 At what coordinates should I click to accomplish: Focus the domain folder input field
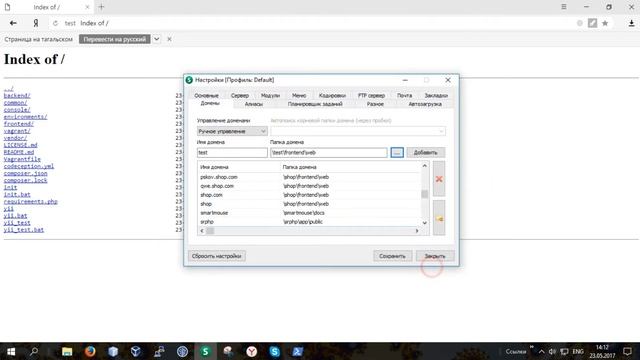329,152
